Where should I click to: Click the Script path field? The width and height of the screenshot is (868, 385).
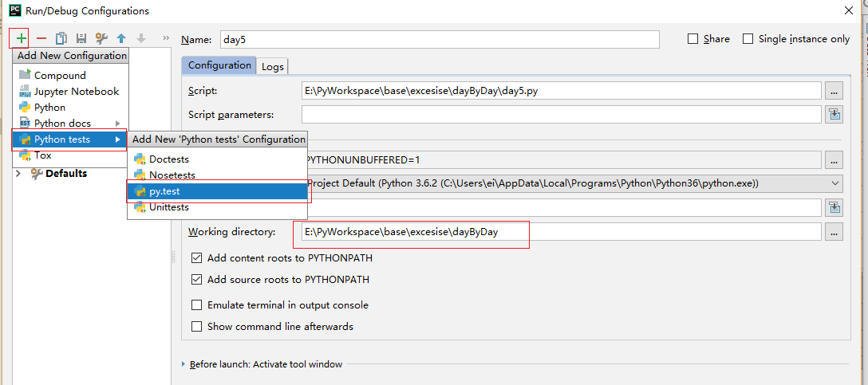(562, 91)
